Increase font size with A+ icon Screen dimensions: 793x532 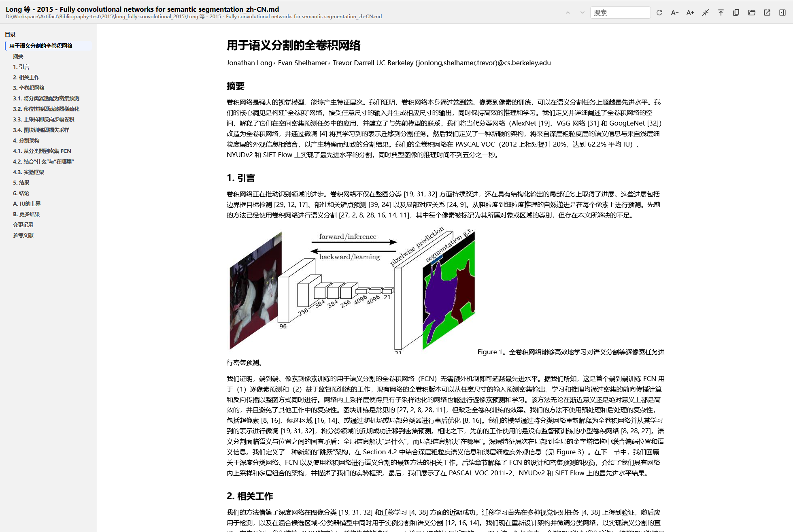(690, 13)
